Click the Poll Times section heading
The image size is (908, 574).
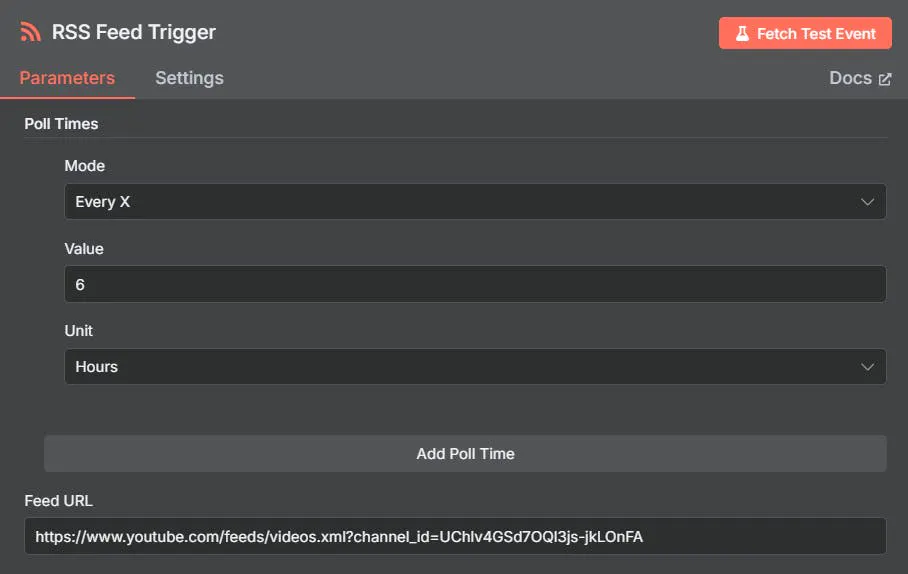click(61, 124)
